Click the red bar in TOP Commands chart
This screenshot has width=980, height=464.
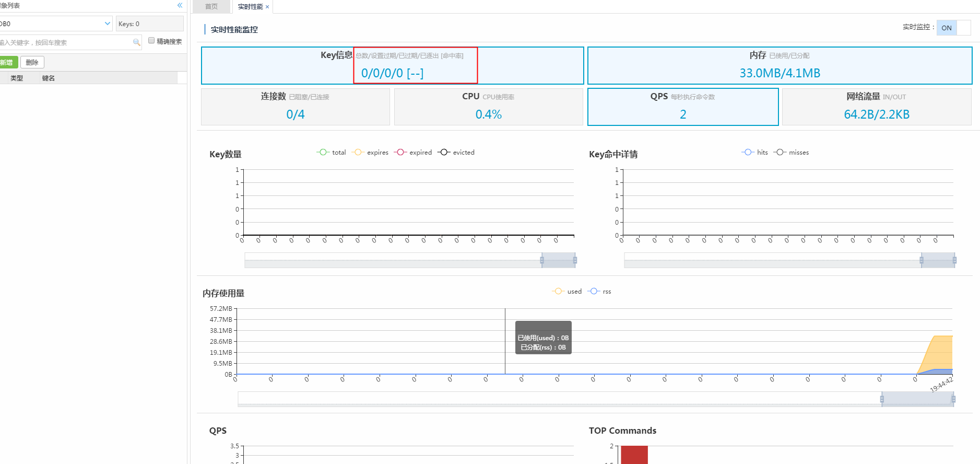tap(634, 455)
